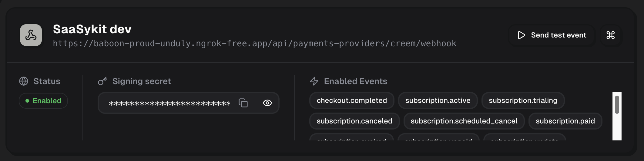The width and height of the screenshot is (644, 161).
Task: Click the masked signing secret field
Action: [169, 103]
